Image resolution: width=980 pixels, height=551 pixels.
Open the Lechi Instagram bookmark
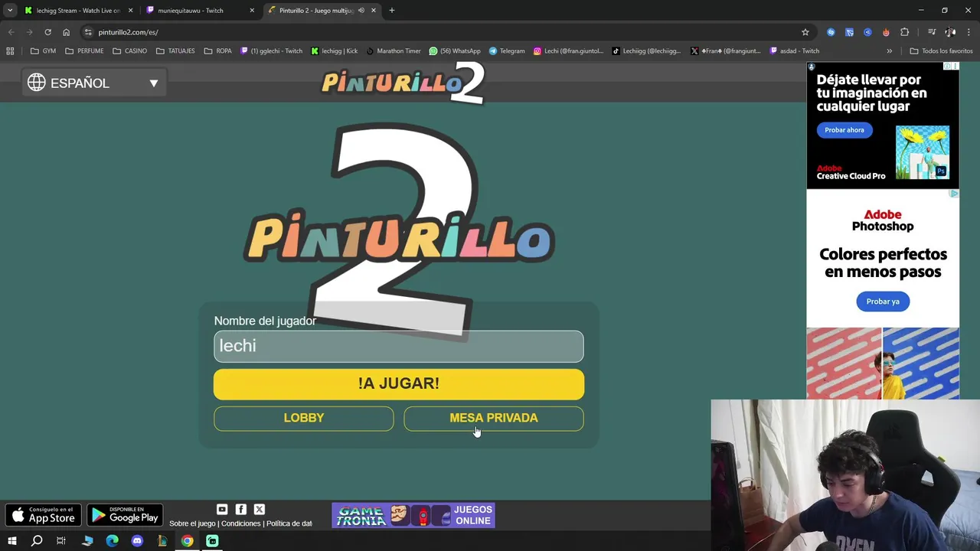569,51
